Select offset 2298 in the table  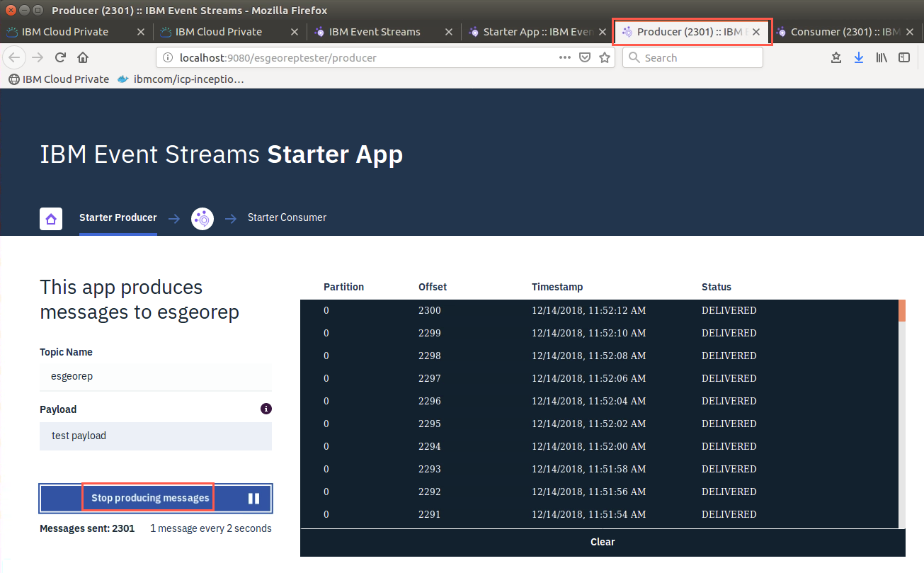(430, 356)
